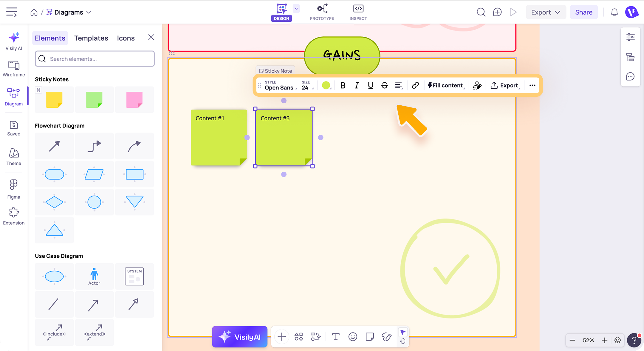The width and height of the screenshot is (644, 351).
Task: Add a link to sticky note
Action: (415, 85)
